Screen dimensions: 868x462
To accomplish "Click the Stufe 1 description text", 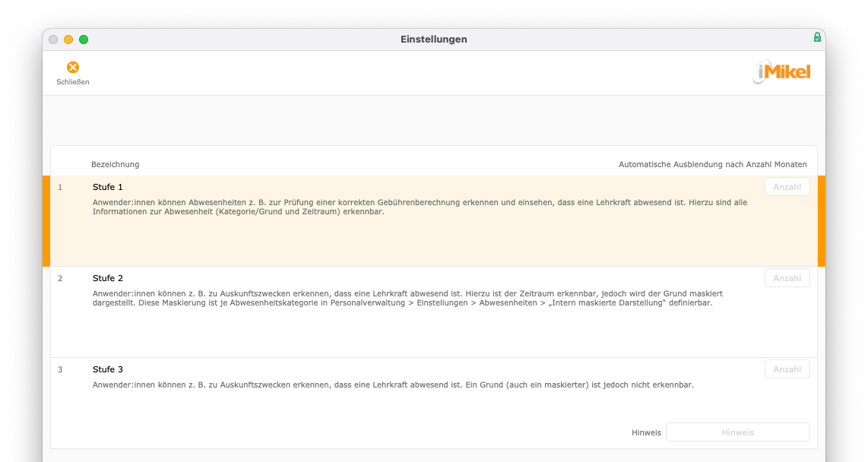I will 420,207.
